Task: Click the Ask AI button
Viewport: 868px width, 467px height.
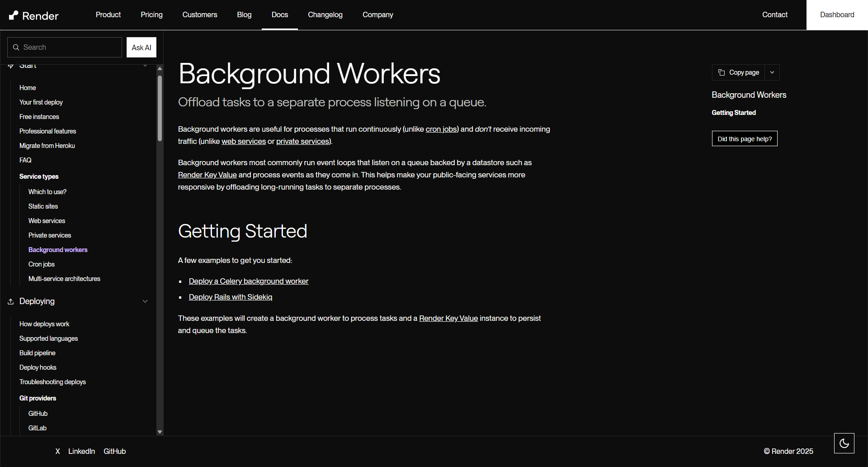Action: click(x=142, y=48)
